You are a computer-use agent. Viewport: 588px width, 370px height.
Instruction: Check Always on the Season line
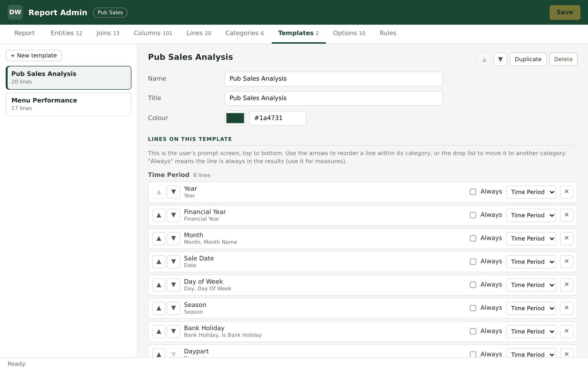click(x=473, y=308)
